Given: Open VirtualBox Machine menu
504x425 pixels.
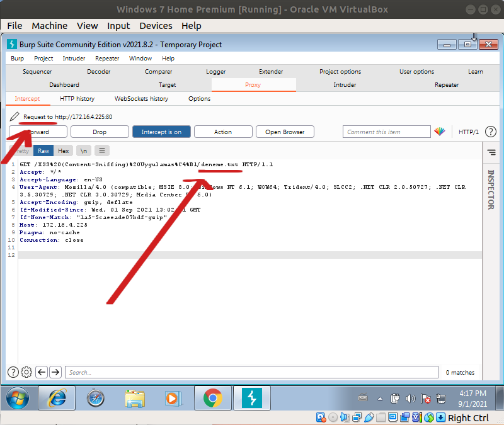Looking at the screenshot, I should (50, 26).
